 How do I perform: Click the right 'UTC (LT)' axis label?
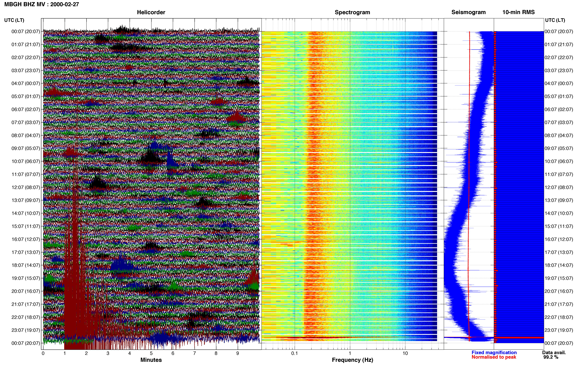[555, 20]
